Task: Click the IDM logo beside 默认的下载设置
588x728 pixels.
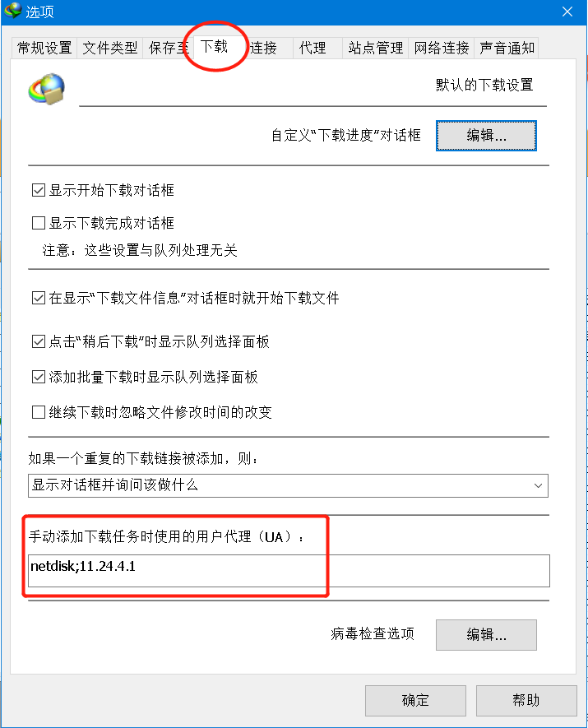Action: pyautogui.click(x=46, y=88)
